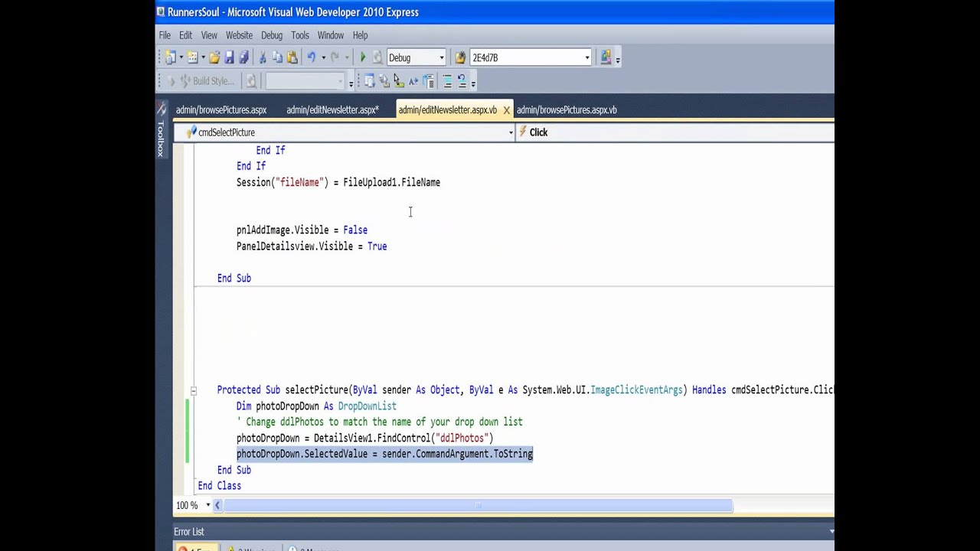Open standard toolbar overflow options
The width and height of the screenshot is (980, 551).
click(618, 59)
